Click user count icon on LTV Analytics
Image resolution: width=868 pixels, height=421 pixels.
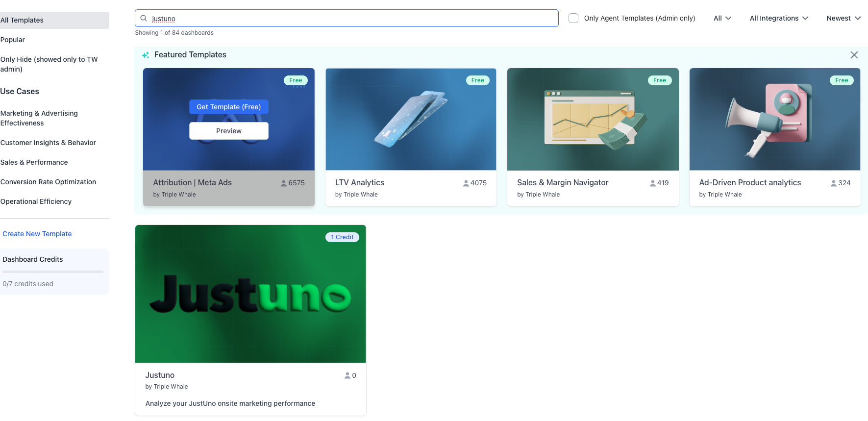pyautogui.click(x=466, y=183)
